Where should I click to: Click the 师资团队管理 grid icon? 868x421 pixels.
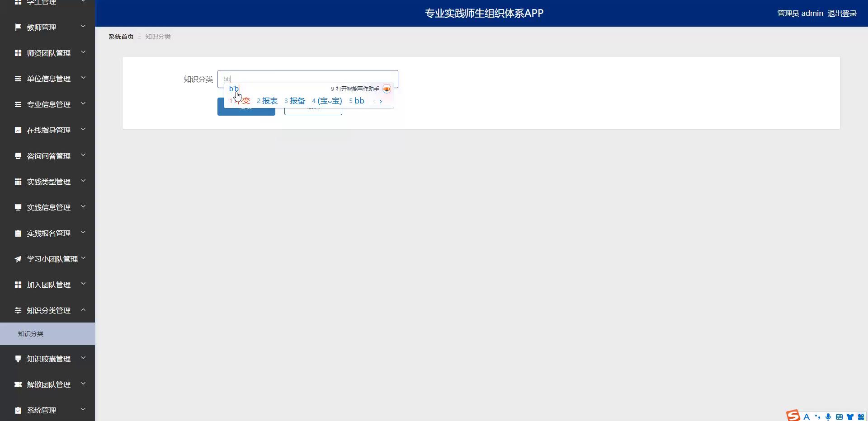click(18, 53)
